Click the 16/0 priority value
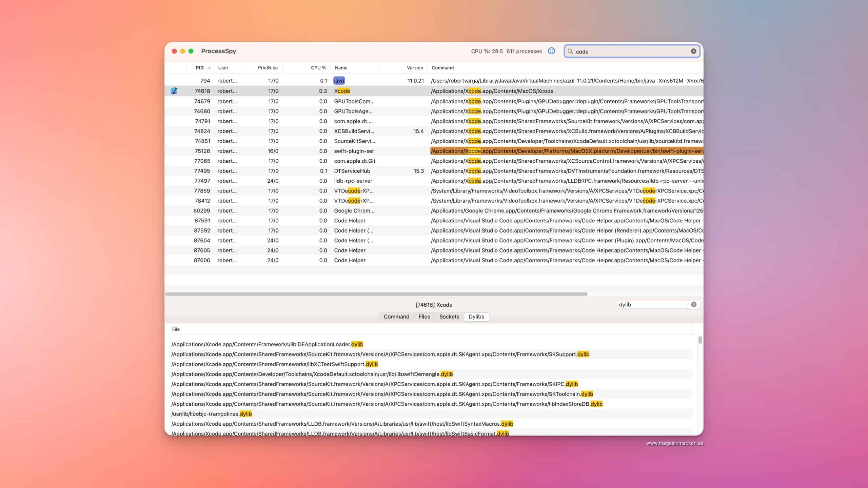This screenshot has width=868, height=488. [273, 151]
